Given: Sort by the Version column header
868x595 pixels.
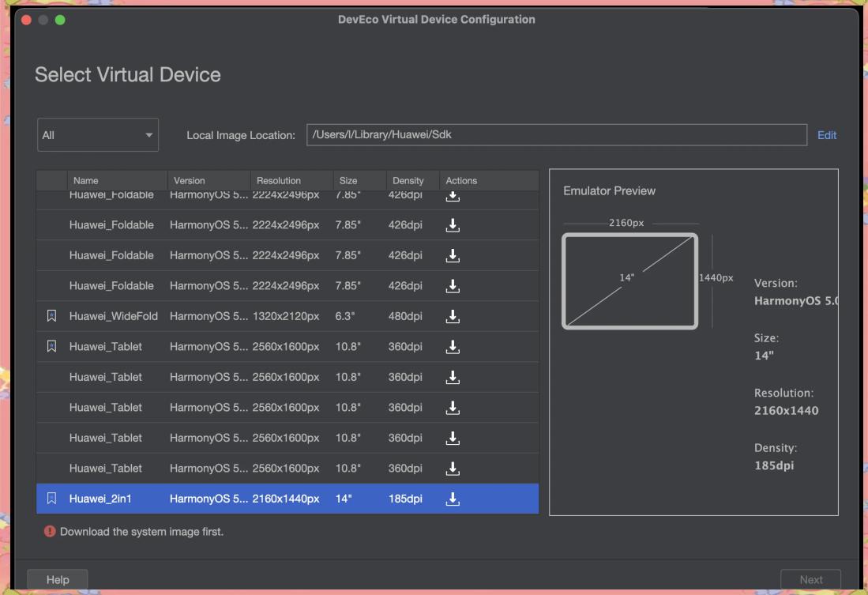Looking at the screenshot, I should 209,181.
